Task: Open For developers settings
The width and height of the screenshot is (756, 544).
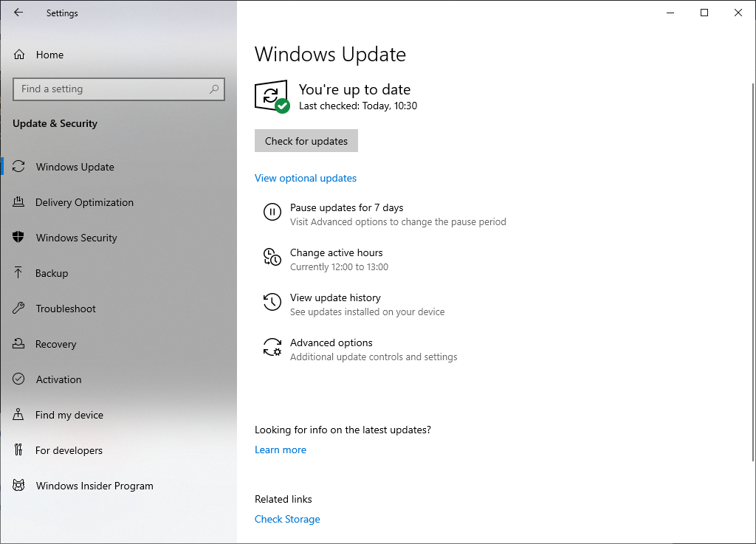Action: click(x=119, y=450)
